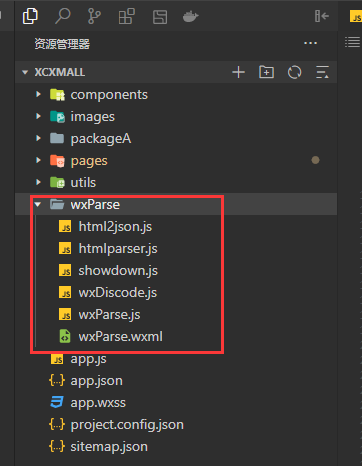Create a new file with plus icon
Image resolution: width=362 pixels, height=466 pixels.
pyautogui.click(x=238, y=72)
